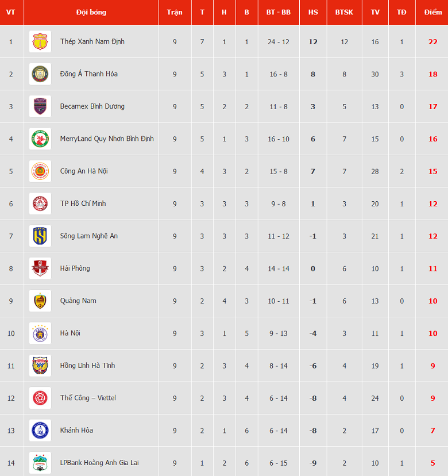Viewport: 448px width, 476px height.
Task: Click the Becamex Bình Dương logo
Action: [40, 106]
